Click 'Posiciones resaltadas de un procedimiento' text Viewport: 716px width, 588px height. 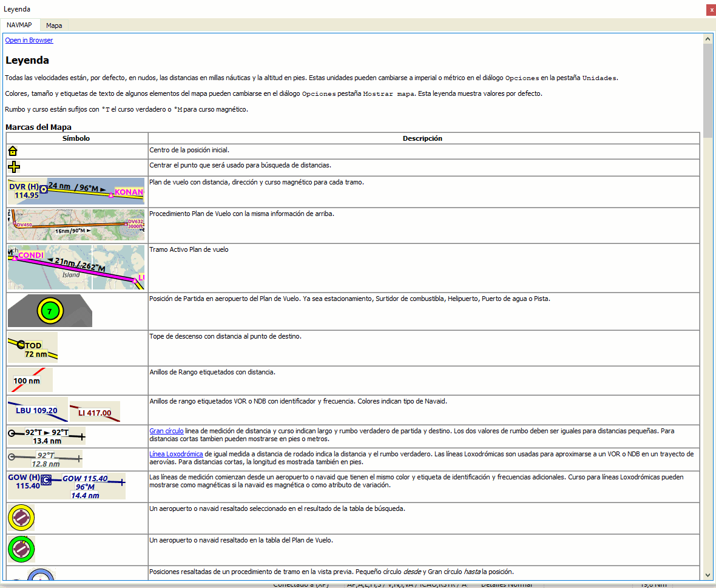331,572
